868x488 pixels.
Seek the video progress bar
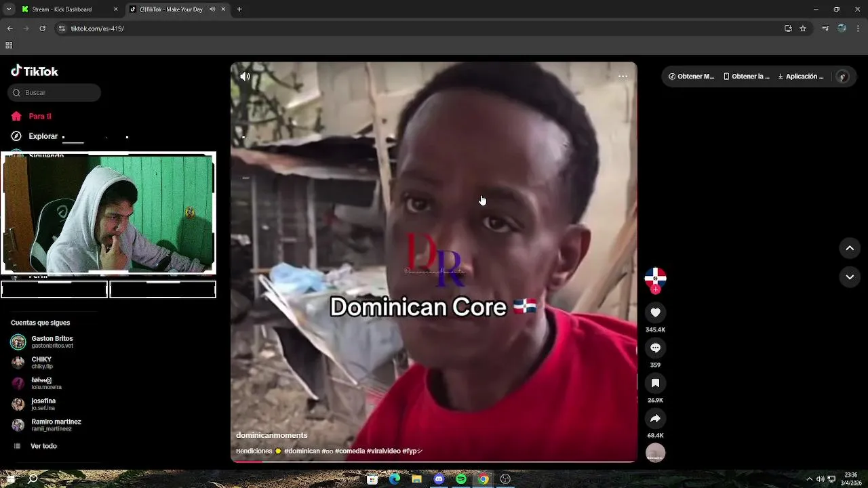[x=434, y=462]
